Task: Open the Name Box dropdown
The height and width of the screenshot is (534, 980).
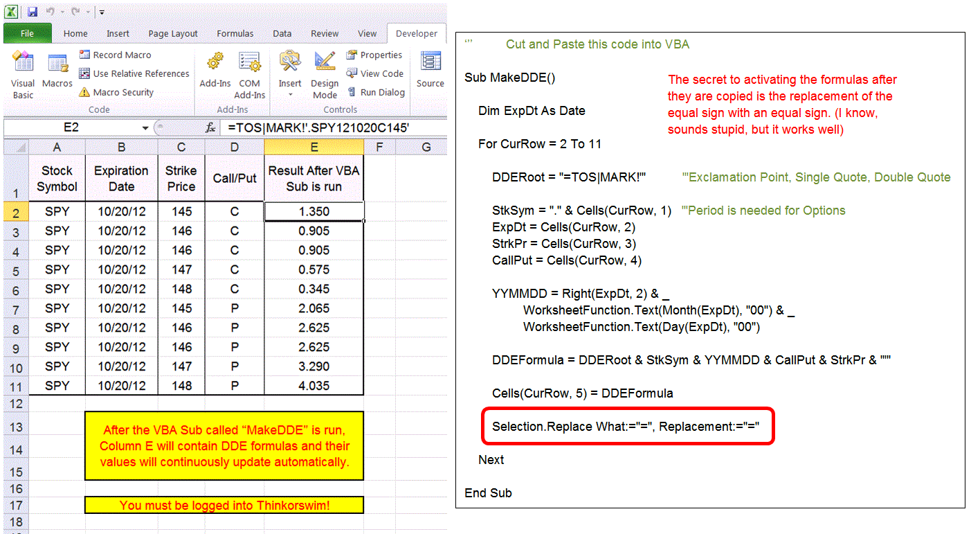Action: (x=145, y=127)
